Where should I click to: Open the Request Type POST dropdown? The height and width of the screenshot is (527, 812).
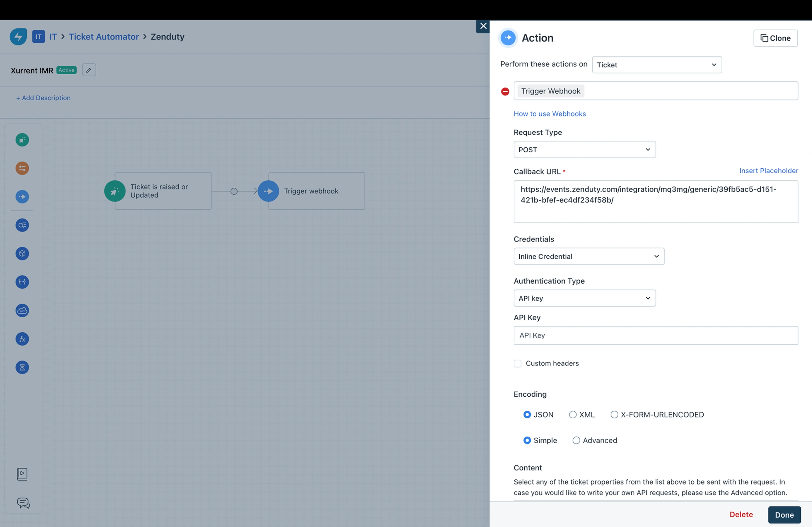pos(584,149)
